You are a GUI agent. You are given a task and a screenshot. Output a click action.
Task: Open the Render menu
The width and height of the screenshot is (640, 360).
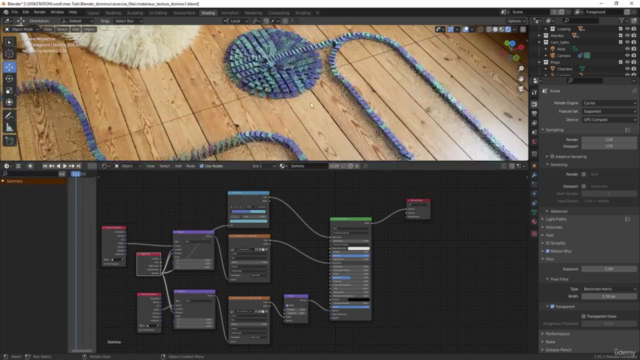tap(40, 12)
